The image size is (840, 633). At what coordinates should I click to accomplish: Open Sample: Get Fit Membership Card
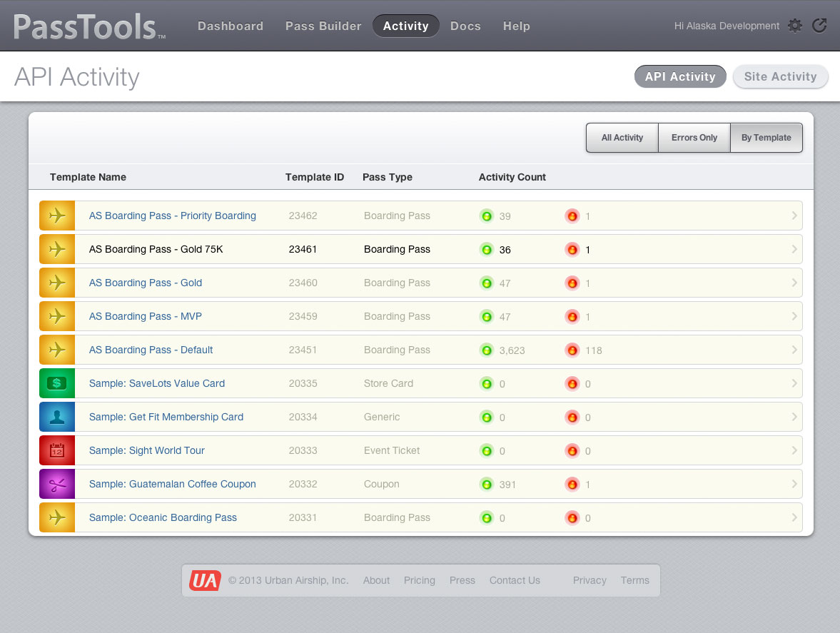coord(166,417)
